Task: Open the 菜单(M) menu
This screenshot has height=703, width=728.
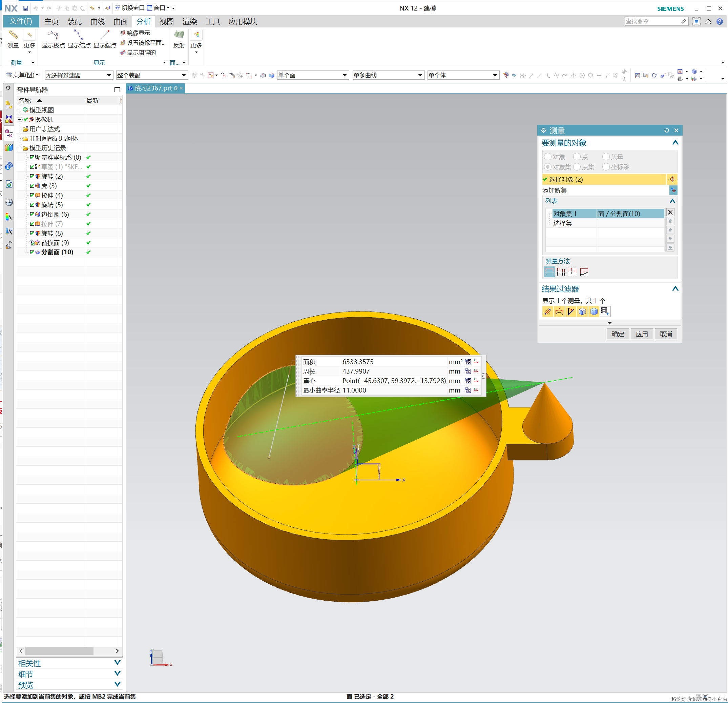Action: tap(22, 75)
